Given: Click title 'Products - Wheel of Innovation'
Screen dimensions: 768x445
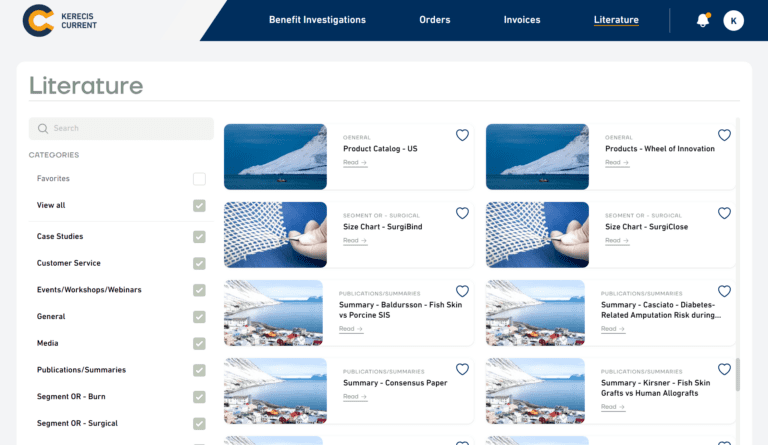Looking at the screenshot, I should tap(660, 149).
